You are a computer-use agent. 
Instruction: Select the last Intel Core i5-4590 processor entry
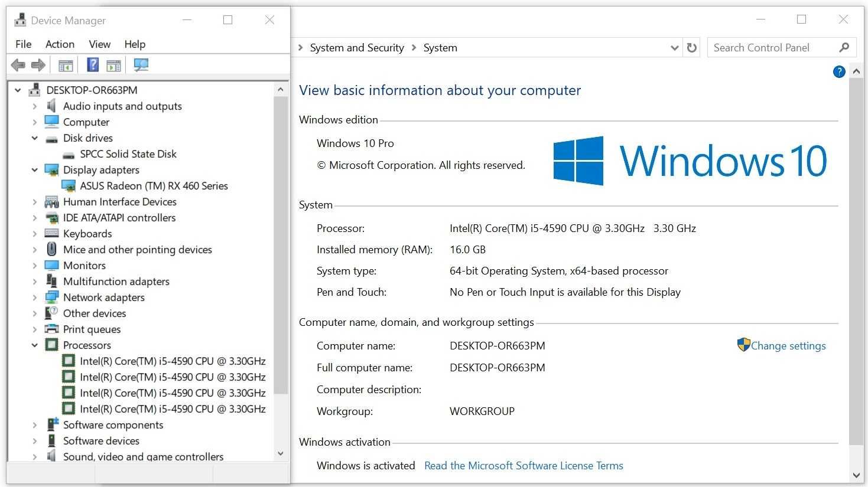click(173, 409)
